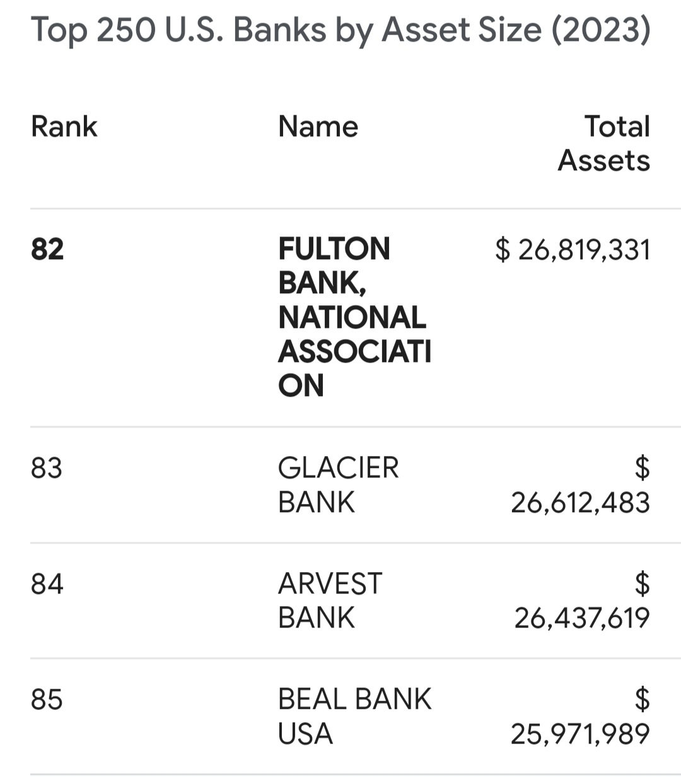
Task: Click the dollar sign in Glacier Bank row
Action: point(642,468)
